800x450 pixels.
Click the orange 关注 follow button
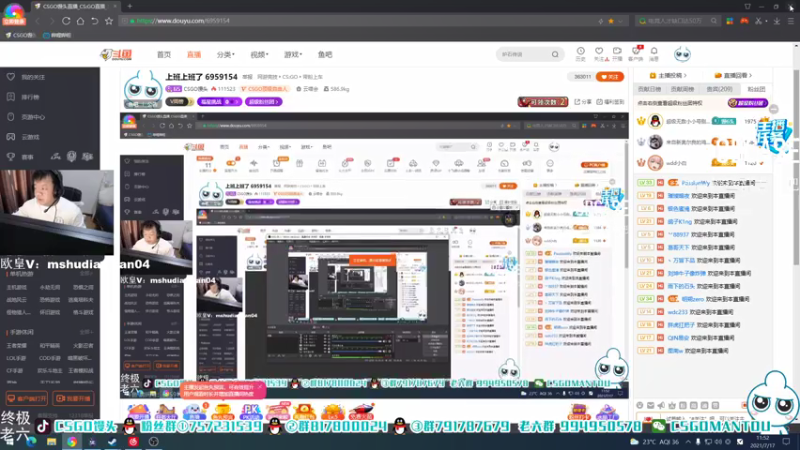[610, 77]
